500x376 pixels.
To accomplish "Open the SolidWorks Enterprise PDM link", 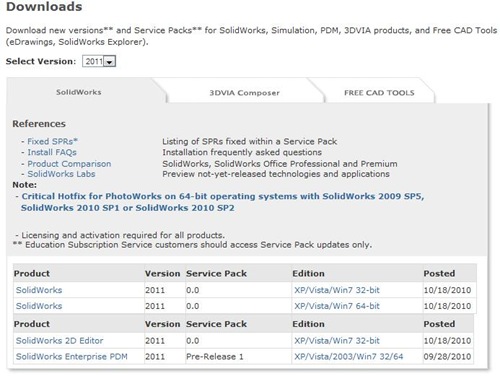I will (72, 357).
